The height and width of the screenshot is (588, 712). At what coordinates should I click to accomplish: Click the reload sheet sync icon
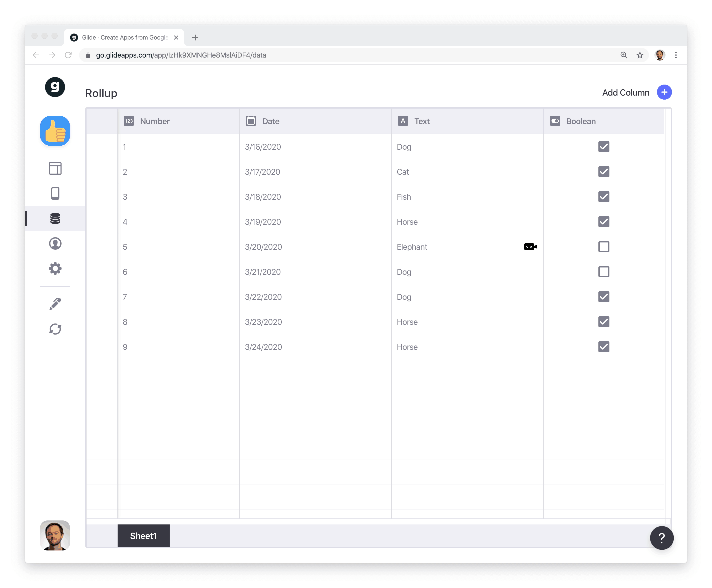[55, 329]
